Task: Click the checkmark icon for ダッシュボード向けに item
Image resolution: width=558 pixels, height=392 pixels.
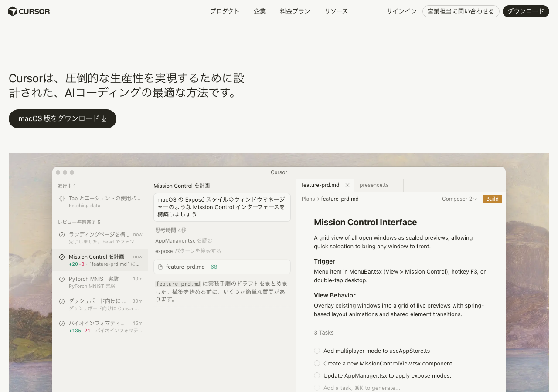Action: pos(62,301)
